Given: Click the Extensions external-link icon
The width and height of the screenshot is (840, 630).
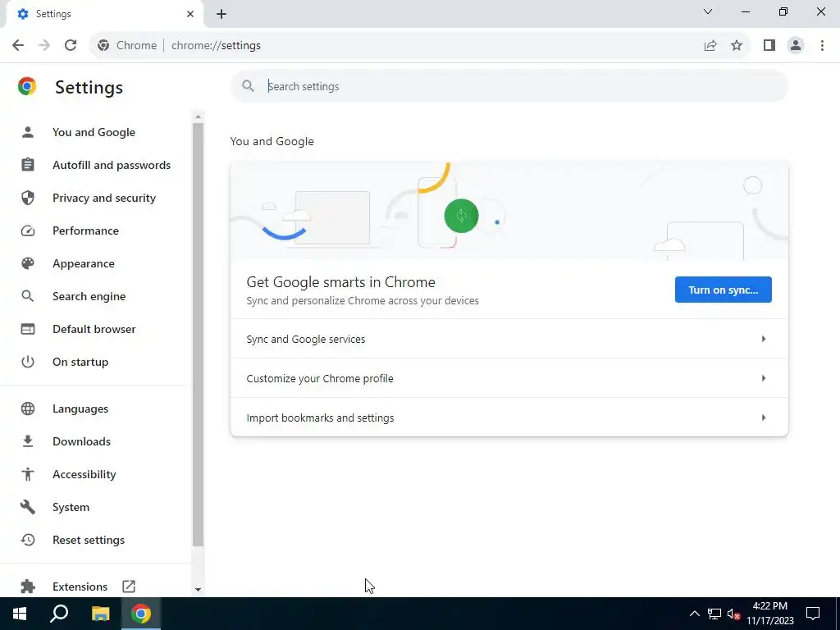Looking at the screenshot, I should [x=129, y=587].
